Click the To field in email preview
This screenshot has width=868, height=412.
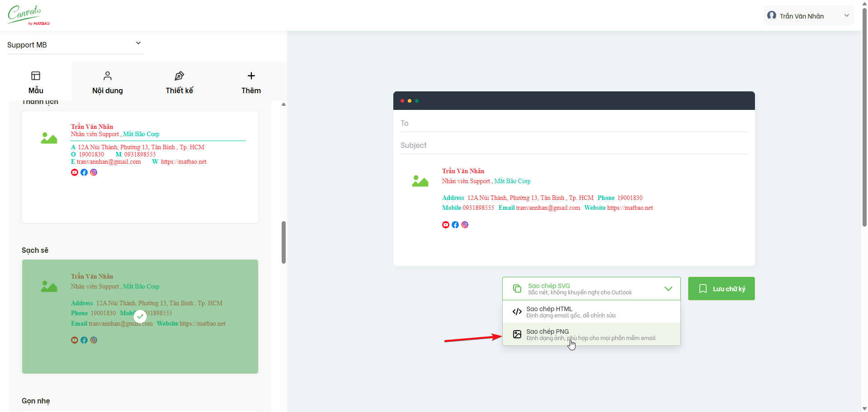(x=574, y=123)
